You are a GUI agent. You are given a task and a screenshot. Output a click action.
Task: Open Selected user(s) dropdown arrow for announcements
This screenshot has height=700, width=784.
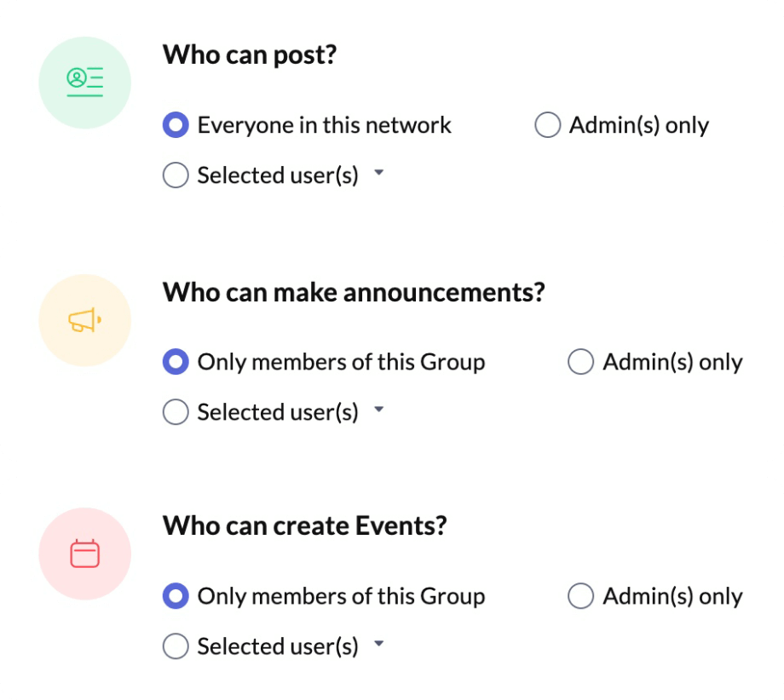pyautogui.click(x=379, y=410)
